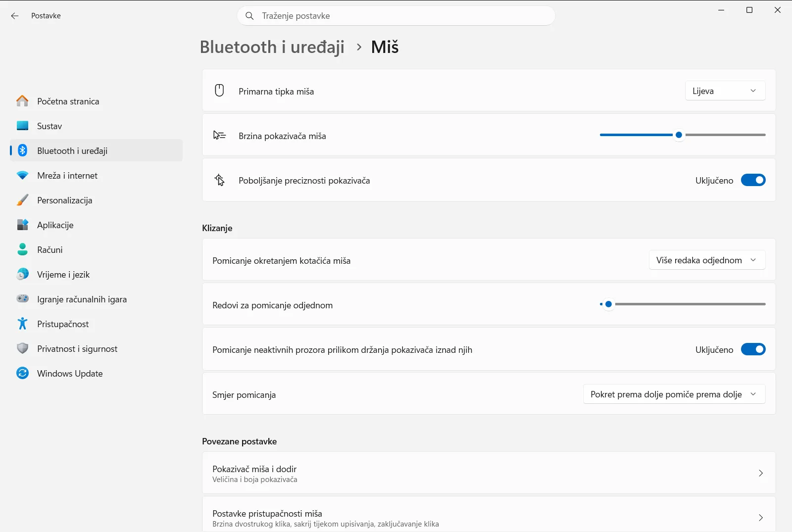Click the Igranje računalnih igara controller icon
The image size is (792, 532).
click(22, 299)
